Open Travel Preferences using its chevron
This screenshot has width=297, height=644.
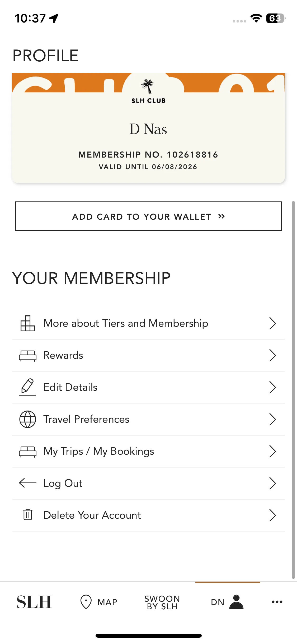[x=273, y=419]
